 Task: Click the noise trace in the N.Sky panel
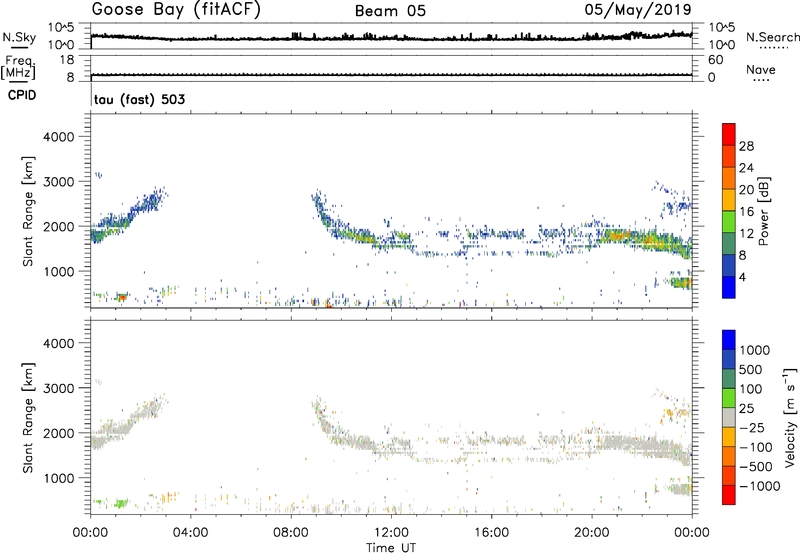click(391, 38)
